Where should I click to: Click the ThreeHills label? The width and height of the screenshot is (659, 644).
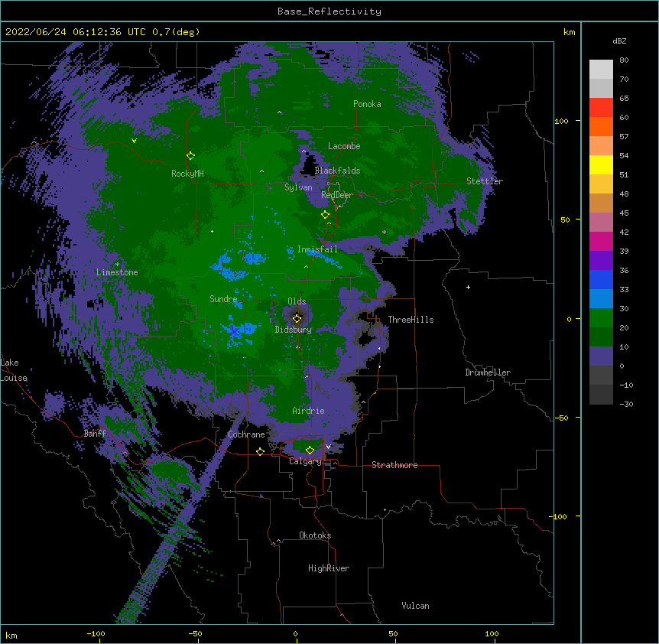click(411, 320)
